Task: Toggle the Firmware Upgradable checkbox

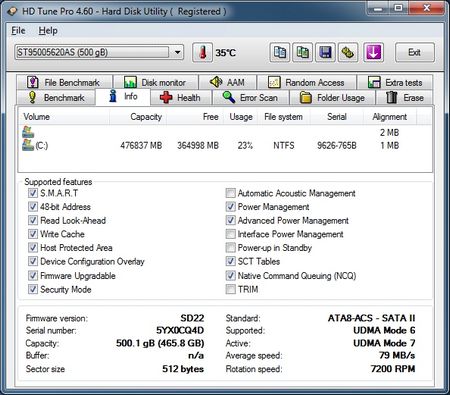Action: [x=33, y=276]
